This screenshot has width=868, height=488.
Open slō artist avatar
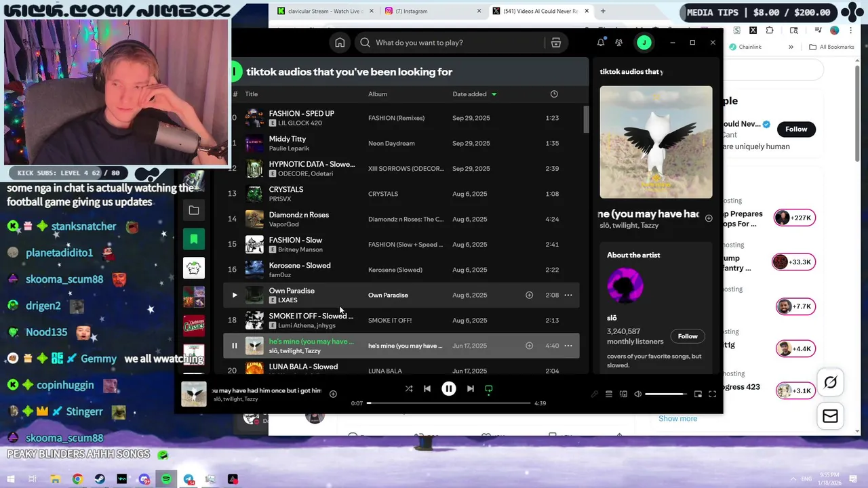coord(625,285)
